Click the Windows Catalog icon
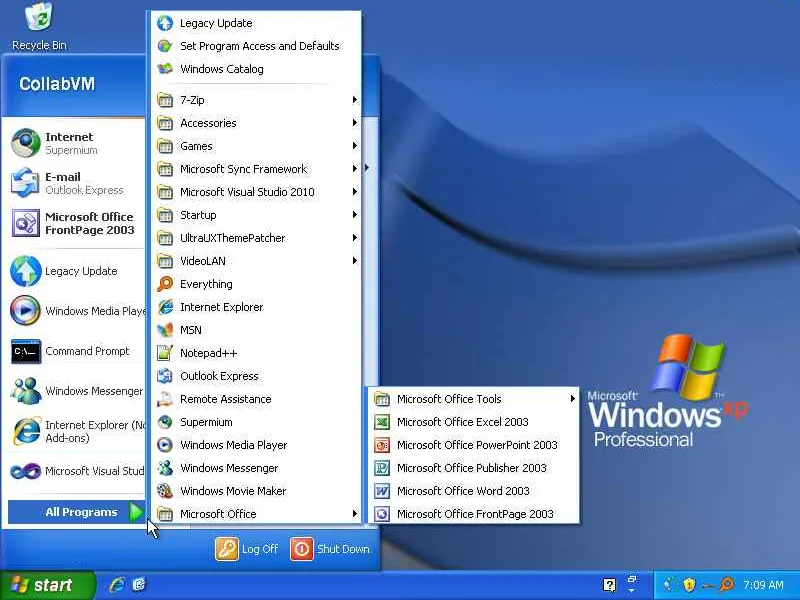 pos(165,69)
